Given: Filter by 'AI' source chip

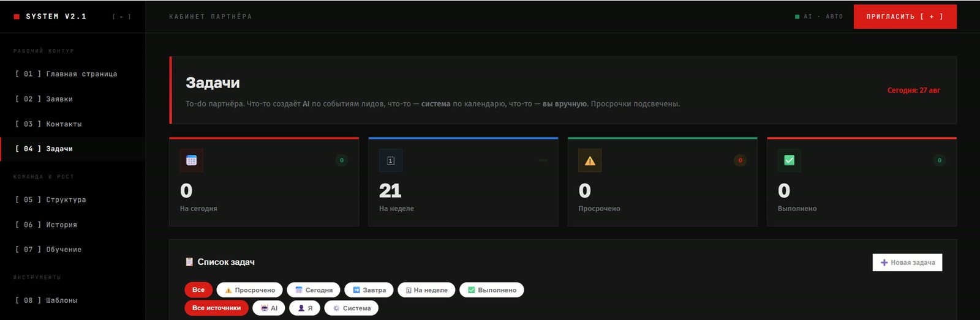Looking at the screenshot, I should 269,308.
